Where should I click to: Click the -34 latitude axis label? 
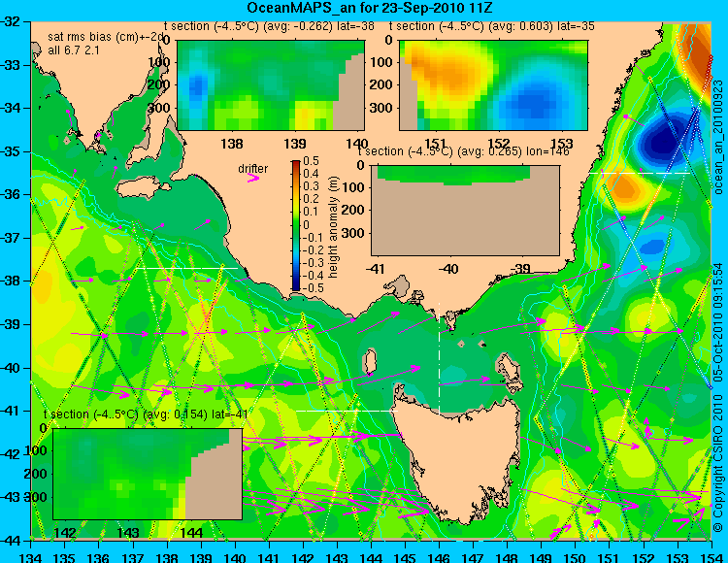pos(11,108)
